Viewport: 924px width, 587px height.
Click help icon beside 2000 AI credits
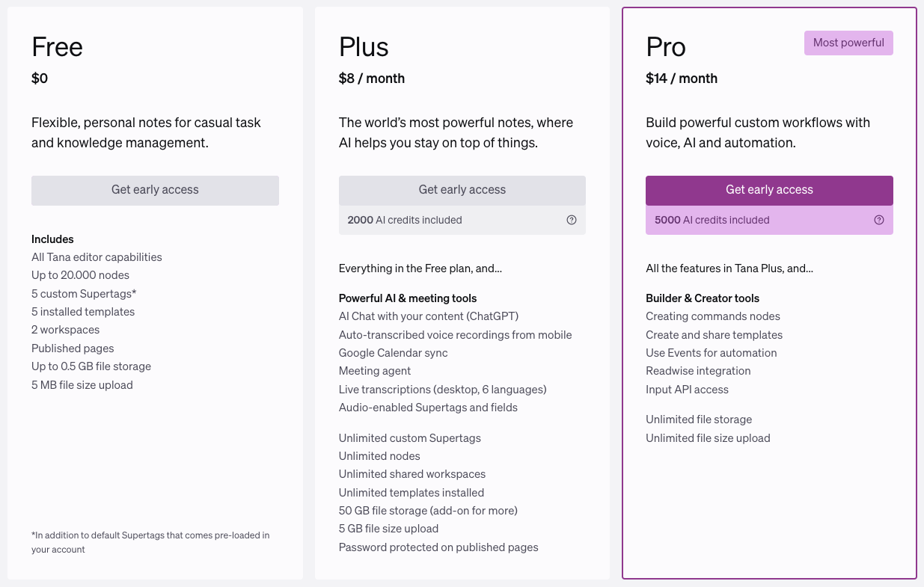572,220
